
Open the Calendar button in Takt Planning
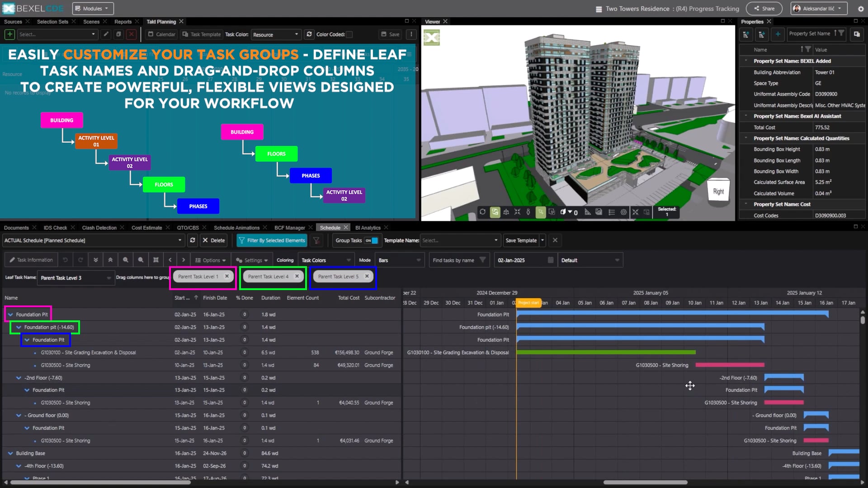pos(161,34)
